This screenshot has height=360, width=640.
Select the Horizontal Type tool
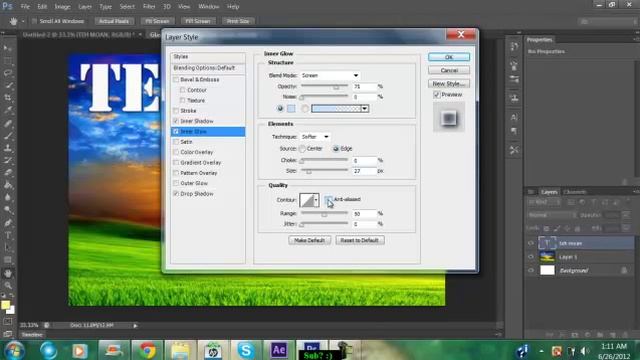(x=8, y=236)
